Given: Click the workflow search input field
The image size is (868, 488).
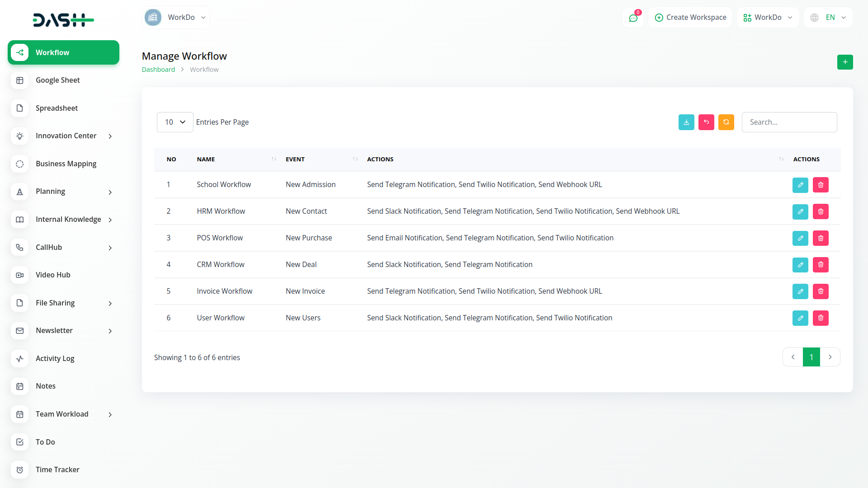Looking at the screenshot, I should (x=789, y=122).
